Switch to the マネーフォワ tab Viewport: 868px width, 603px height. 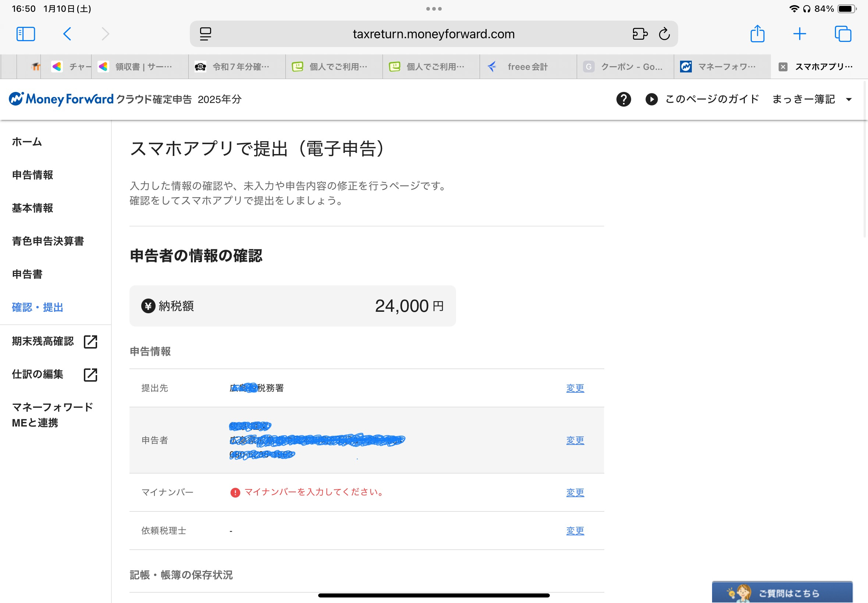coord(722,67)
